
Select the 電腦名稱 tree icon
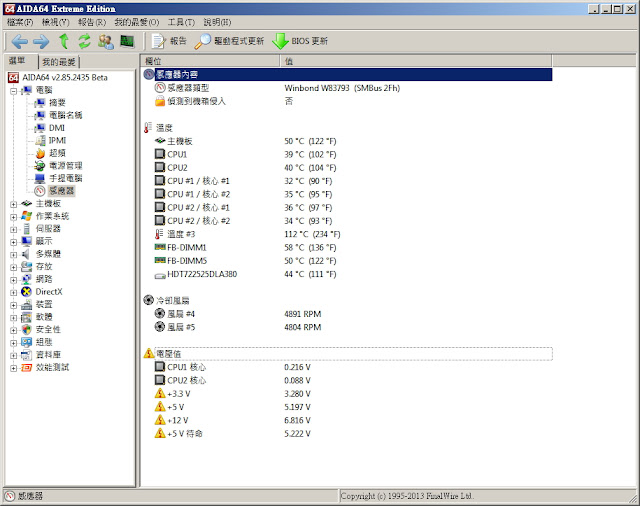coord(40,115)
